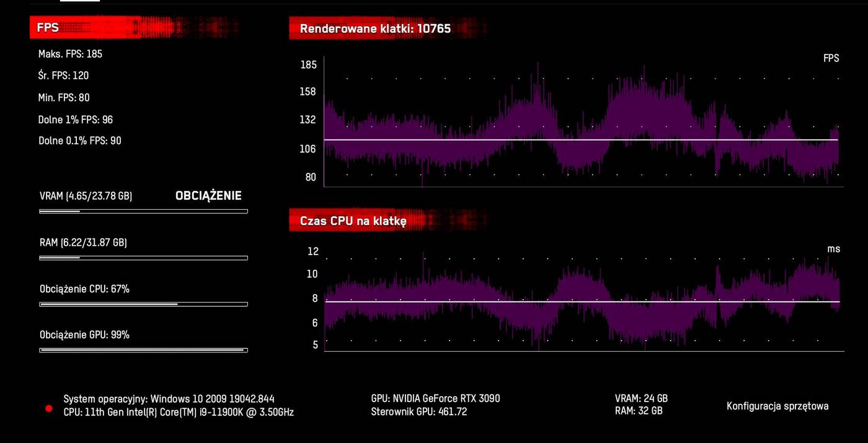Click the Maks. FPS: 185 value

70,54
